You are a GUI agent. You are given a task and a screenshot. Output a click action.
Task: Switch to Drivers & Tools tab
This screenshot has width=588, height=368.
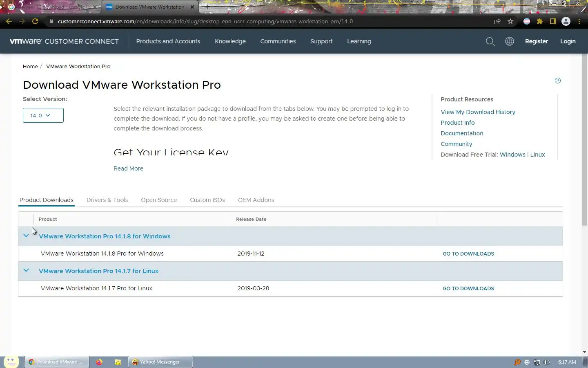[x=107, y=200]
